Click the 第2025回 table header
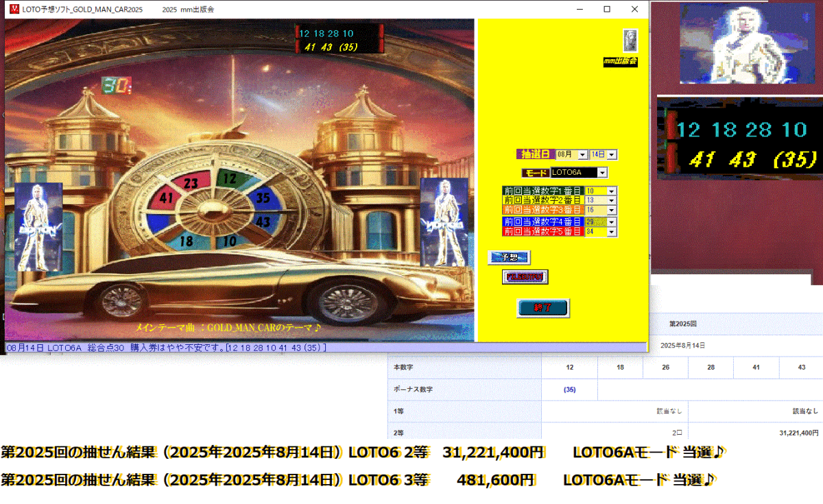 pos(682,323)
